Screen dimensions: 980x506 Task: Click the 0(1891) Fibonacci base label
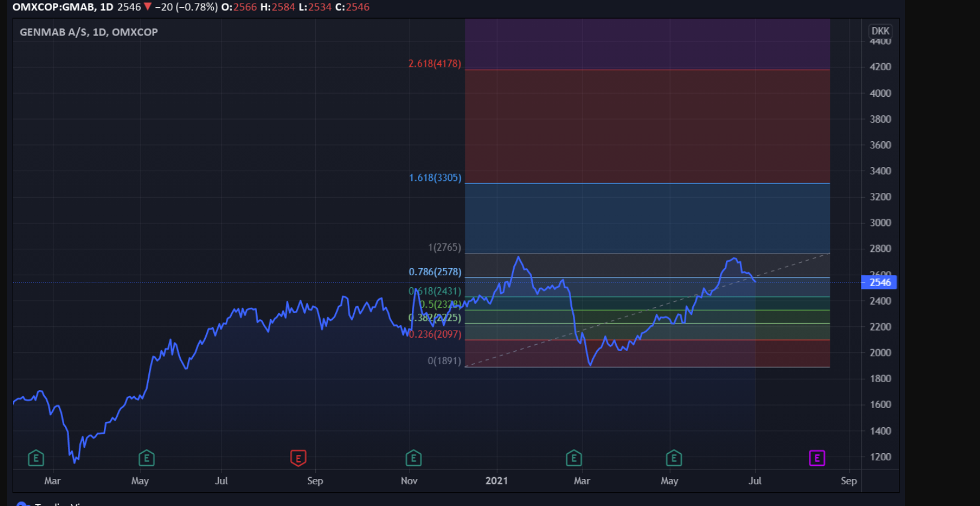coord(444,361)
